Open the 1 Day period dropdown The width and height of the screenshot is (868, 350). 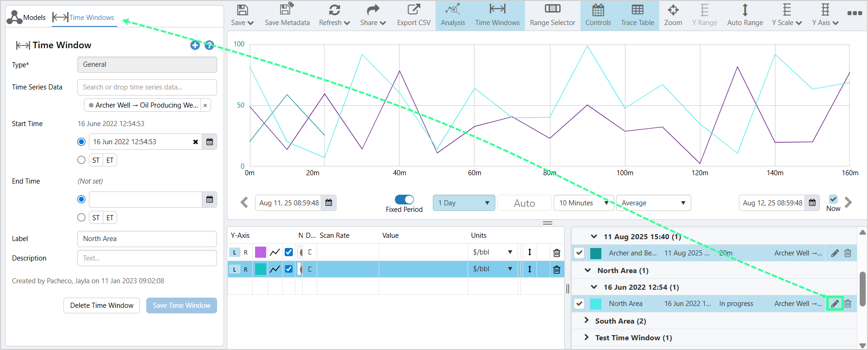463,203
